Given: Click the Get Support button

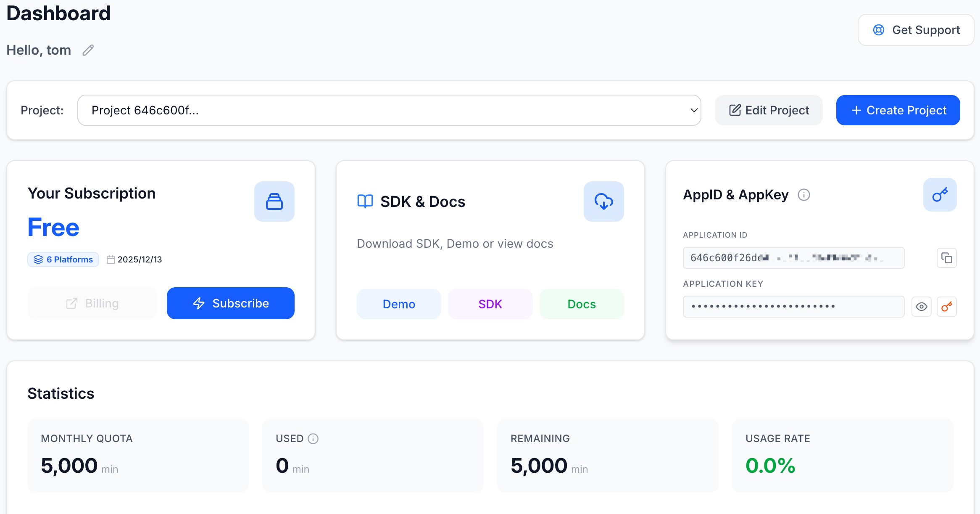Looking at the screenshot, I should click(916, 29).
